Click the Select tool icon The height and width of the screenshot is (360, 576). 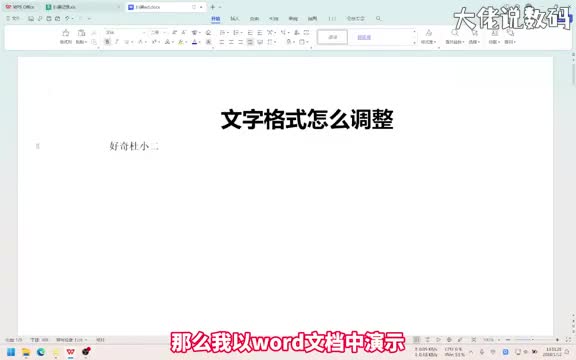(x=474, y=36)
